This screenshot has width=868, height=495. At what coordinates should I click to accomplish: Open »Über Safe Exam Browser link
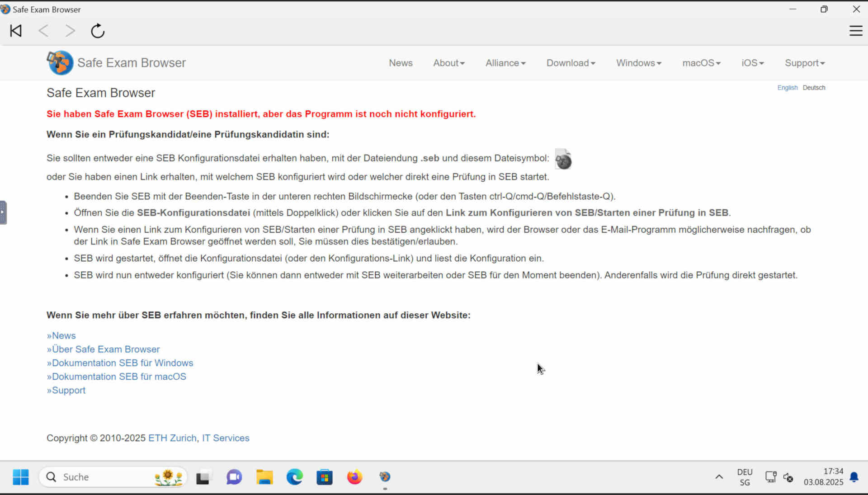coord(103,349)
